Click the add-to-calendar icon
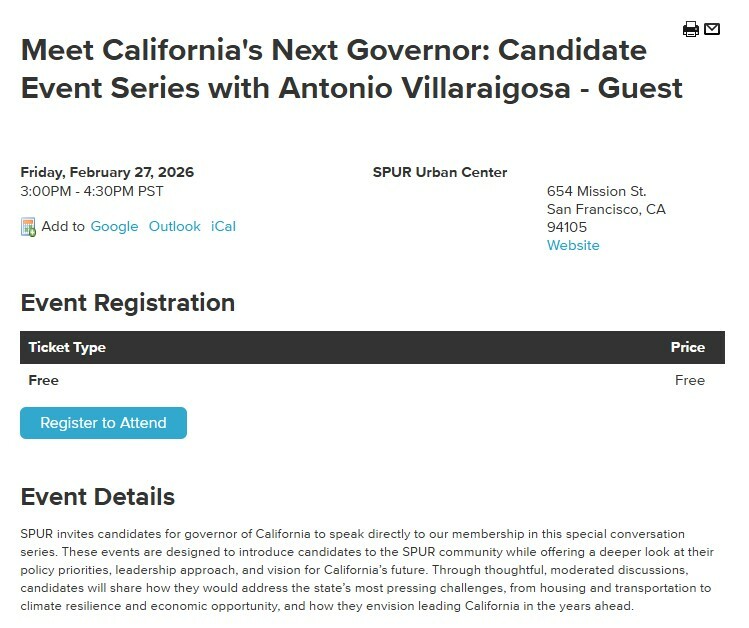 click(28, 227)
